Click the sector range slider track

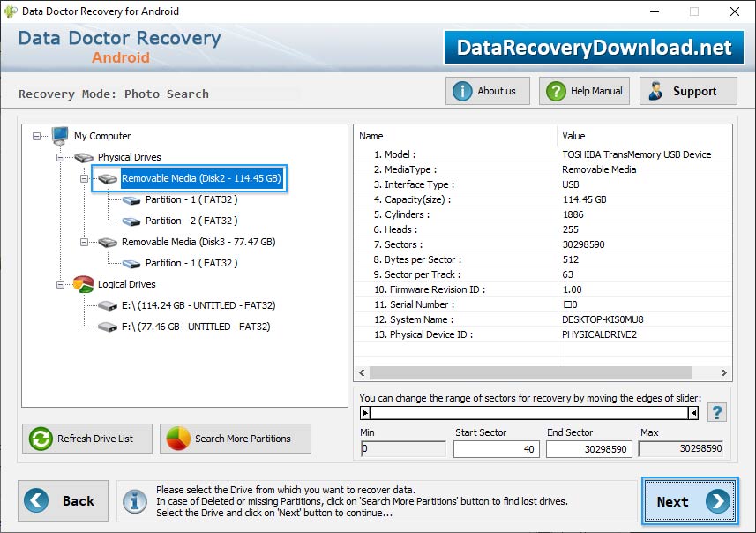(x=529, y=413)
